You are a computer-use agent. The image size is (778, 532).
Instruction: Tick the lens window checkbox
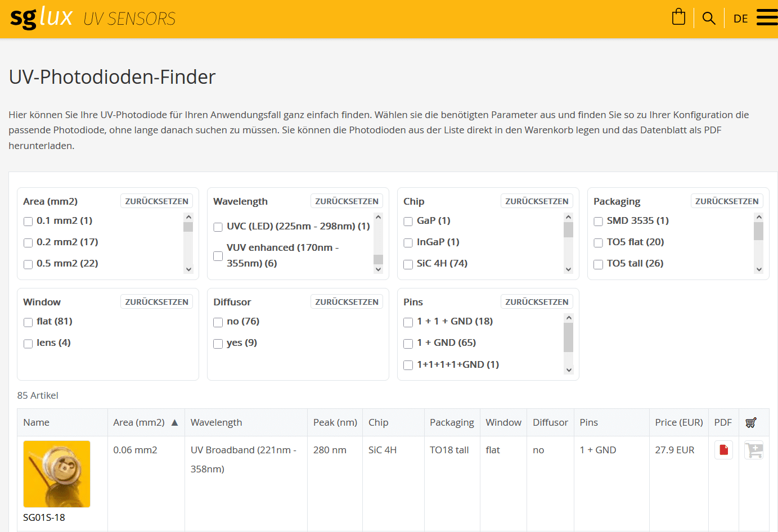pos(28,344)
